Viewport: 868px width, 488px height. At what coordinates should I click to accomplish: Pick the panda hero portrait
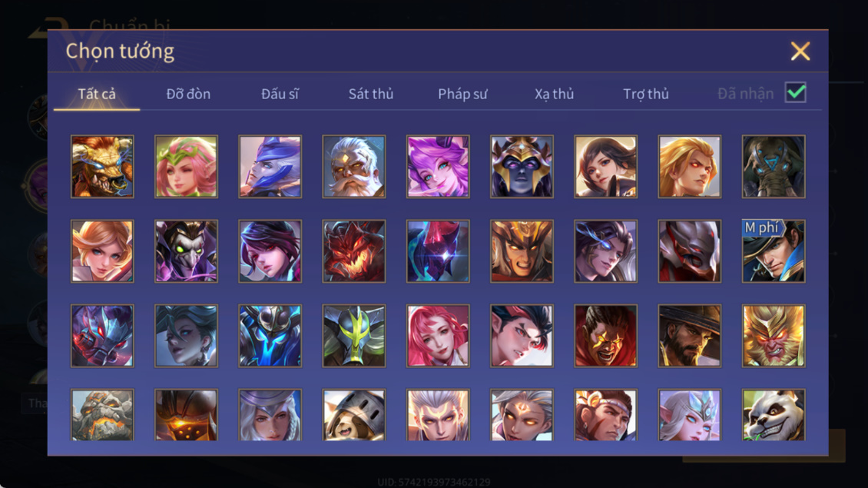[774, 415]
